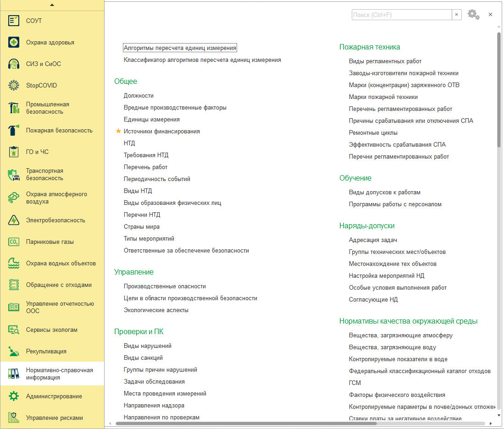Open Виды регламентных работ item
The height and width of the screenshot is (429, 504).
(x=385, y=61)
